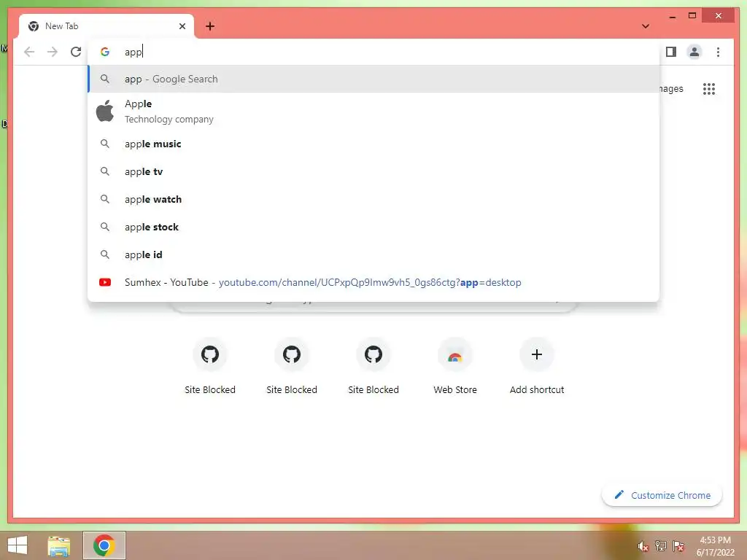Choose the 'apple id' suggestion
The width and height of the screenshot is (747, 560).
pyautogui.click(x=374, y=254)
